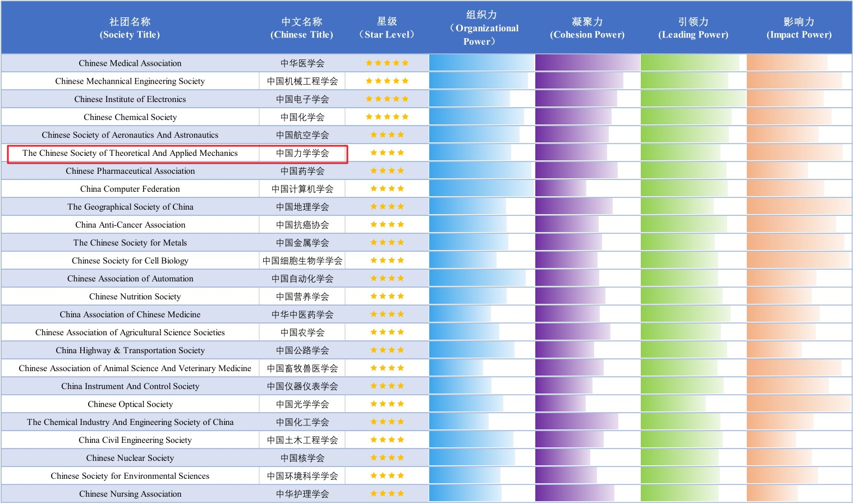Click the Society Title column header
Screen dimensions: 854x504
130,28
